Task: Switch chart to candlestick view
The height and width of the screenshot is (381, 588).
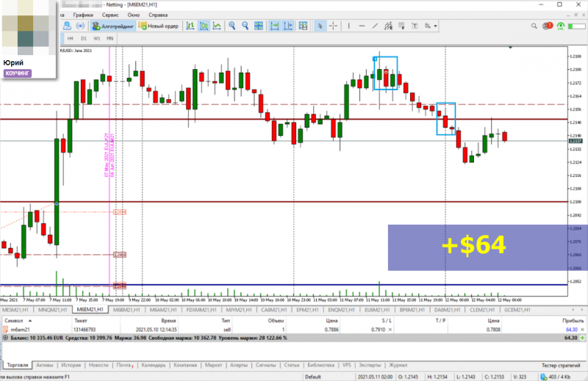Action: pos(204,26)
